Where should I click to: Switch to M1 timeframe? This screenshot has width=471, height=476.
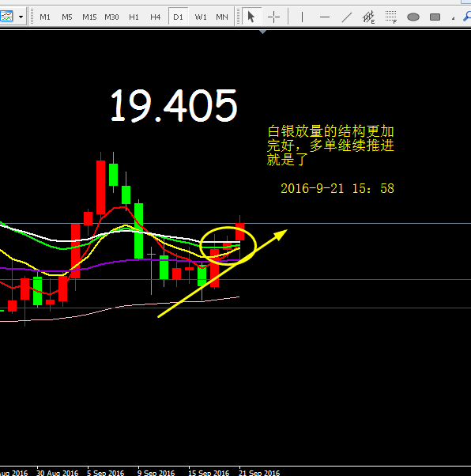click(x=45, y=17)
